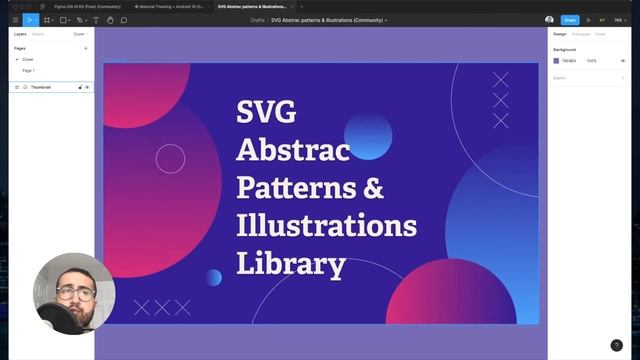The width and height of the screenshot is (640, 360).
Task: Switch to the Assets panel tab
Action: (38, 34)
